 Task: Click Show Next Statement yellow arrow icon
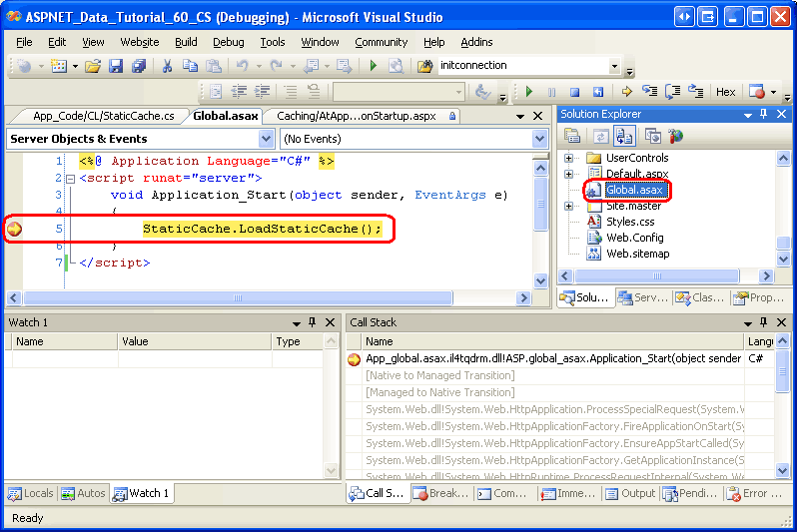click(x=627, y=92)
